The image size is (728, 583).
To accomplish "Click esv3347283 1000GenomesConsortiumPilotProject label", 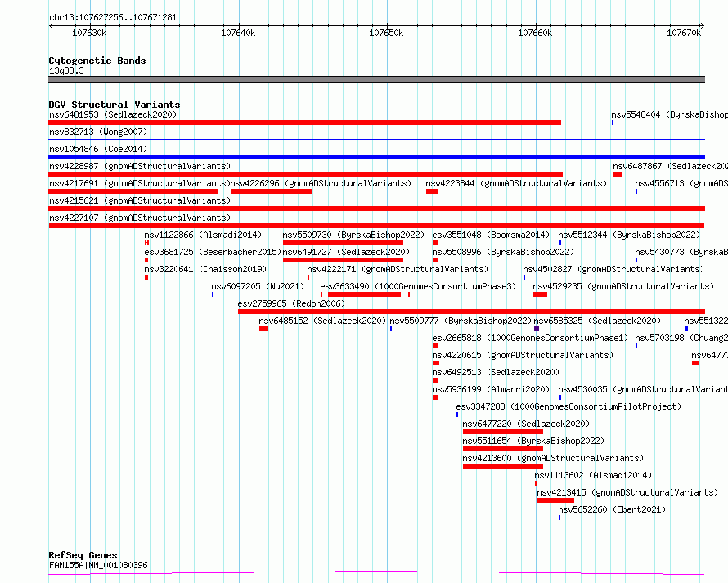I will click(x=568, y=406).
